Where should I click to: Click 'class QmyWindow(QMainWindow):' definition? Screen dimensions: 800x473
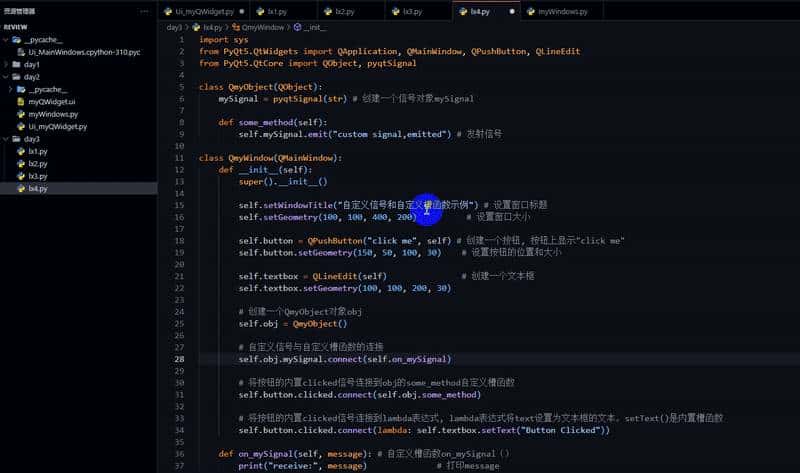click(x=270, y=158)
